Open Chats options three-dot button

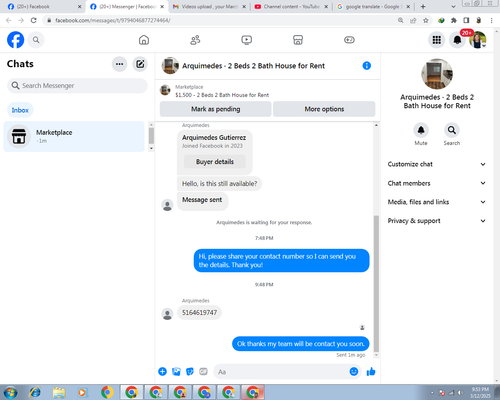click(119, 64)
